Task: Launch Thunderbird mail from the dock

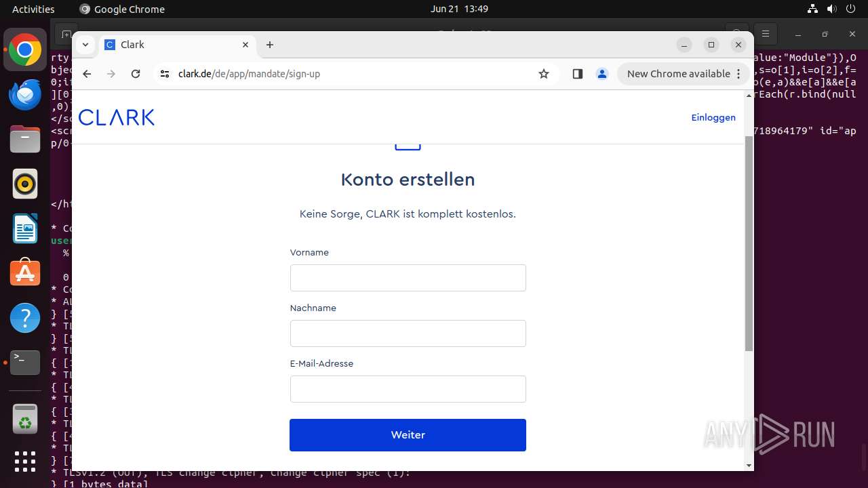Action: pyautogui.click(x=25, y=95)
